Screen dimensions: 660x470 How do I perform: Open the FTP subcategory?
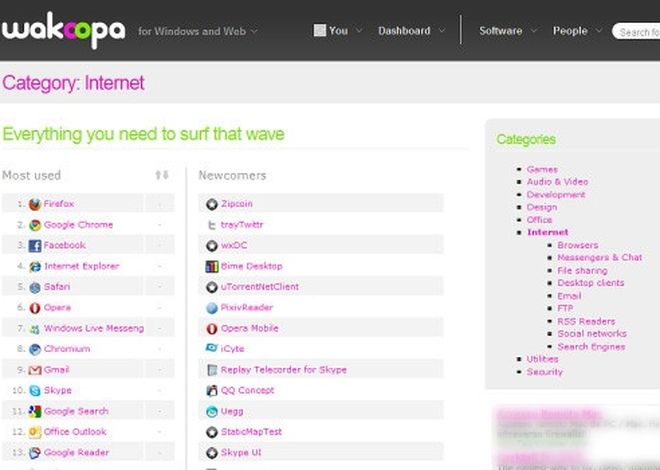pyautogui.click(x=565, y=308)
